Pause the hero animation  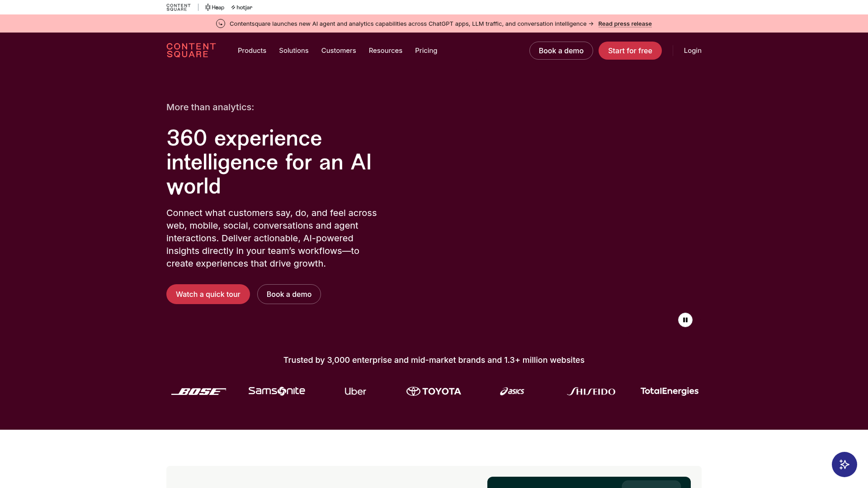click(x=685, y=320)
